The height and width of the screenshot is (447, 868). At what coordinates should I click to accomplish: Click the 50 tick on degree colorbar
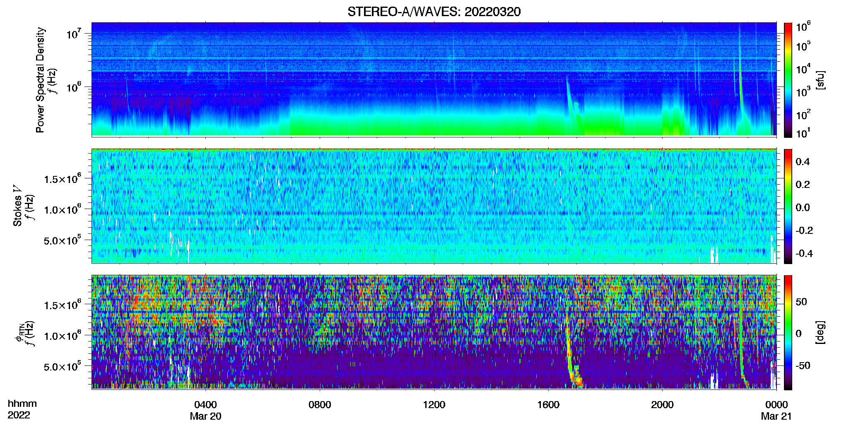coord(801,302)
